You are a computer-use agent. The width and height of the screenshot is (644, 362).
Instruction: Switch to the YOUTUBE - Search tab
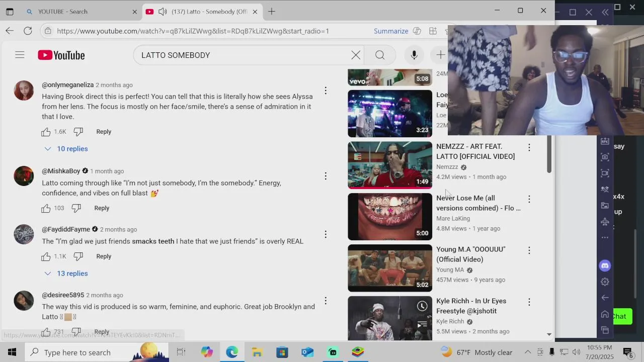coord(80,12)
